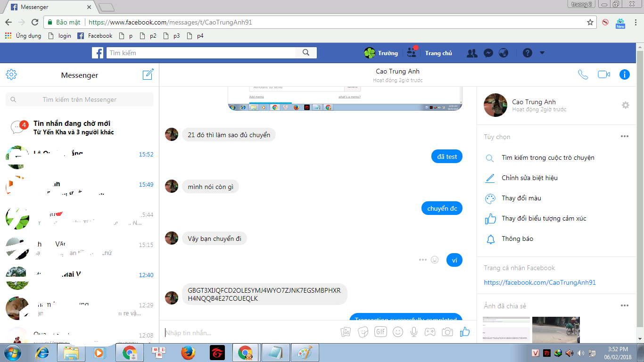Click Chrome back arrow
The width and height of the screenshot is (644, 362).
[8, 22]
